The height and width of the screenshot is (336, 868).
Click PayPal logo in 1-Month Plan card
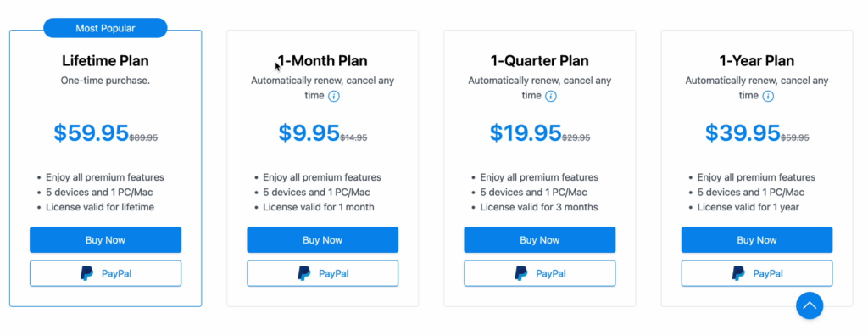pos(304,273)
